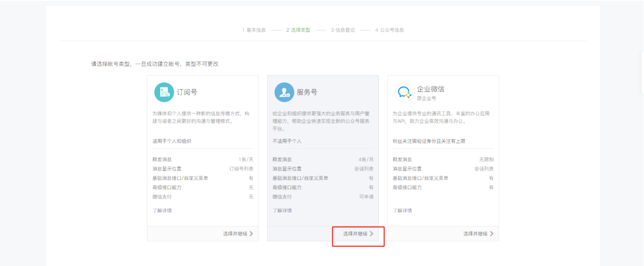Click 适用于个人和组织 text
The width and height of the screenshot is (644, 266).
tap(172, 141)
